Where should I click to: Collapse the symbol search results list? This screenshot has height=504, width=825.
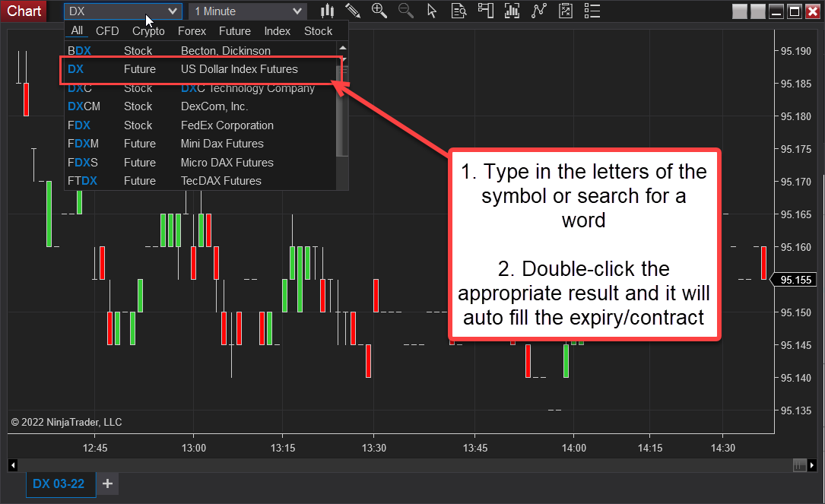pos(173,11)
